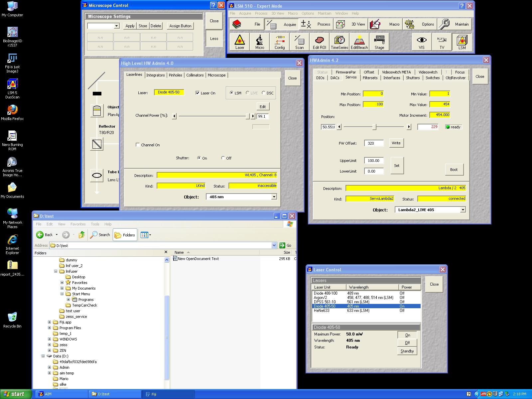The width and height of the screenshot is (532, 399).
Task: Click the servo Position slider thumb
Action: (x=374, y=127)
